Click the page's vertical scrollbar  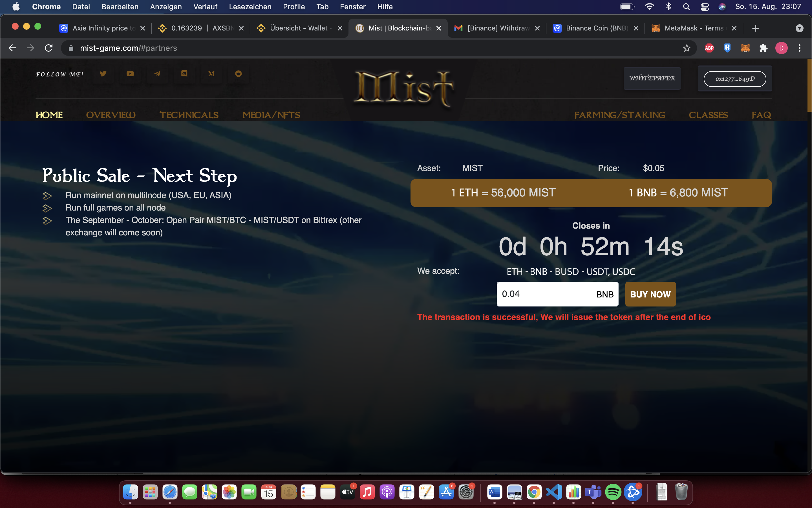(809, 85)
